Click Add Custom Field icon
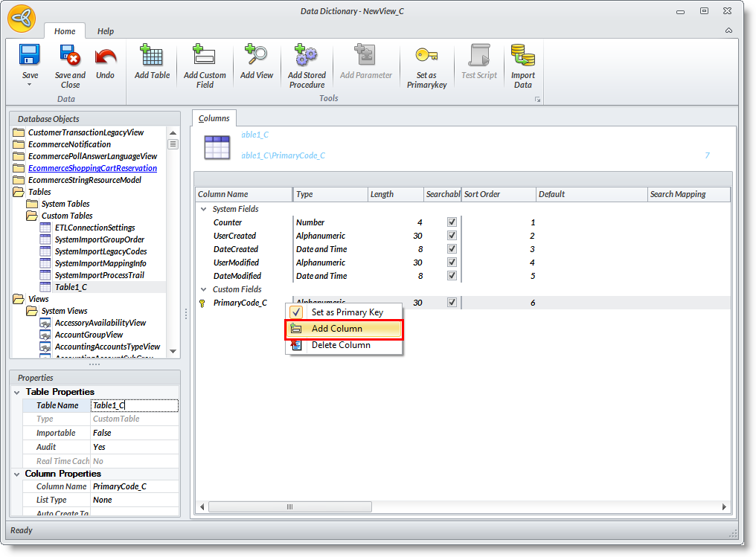 tap(205, 56)
